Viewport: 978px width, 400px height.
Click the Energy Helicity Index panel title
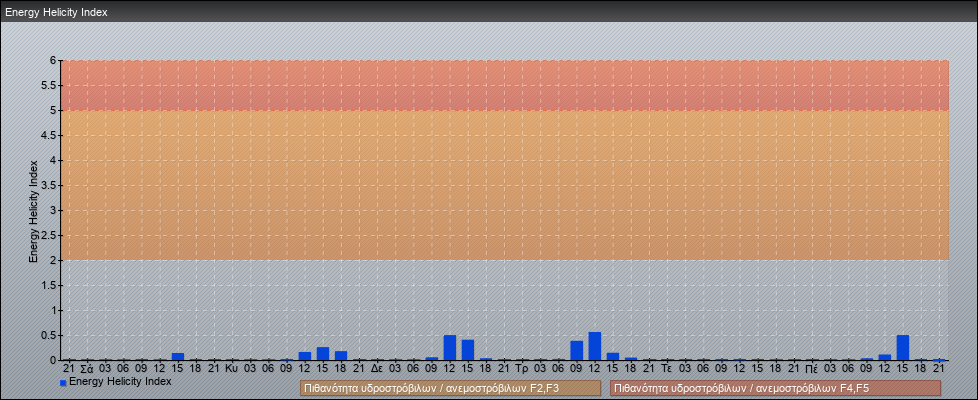click(x=56, y=12)
